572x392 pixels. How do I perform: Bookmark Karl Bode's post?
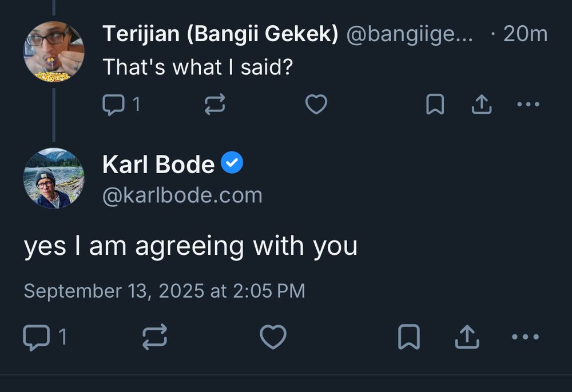(x=410, y=337)
